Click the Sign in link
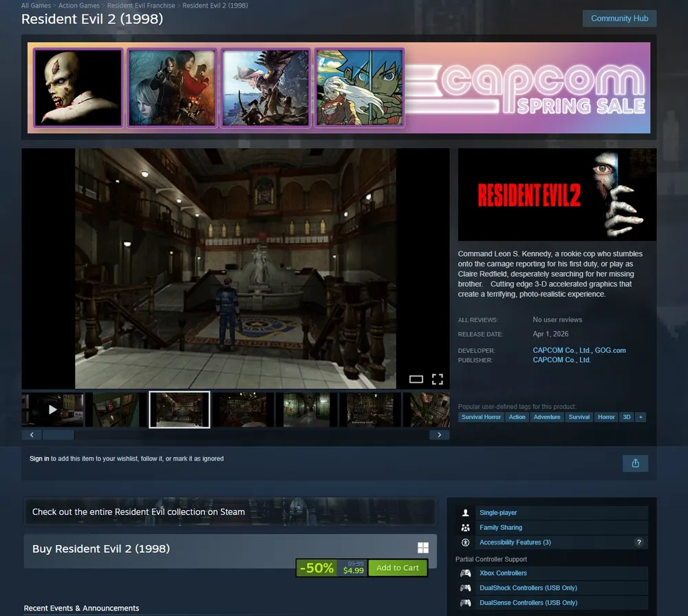This screenshot has width=688, height=616. coord(39,458)
